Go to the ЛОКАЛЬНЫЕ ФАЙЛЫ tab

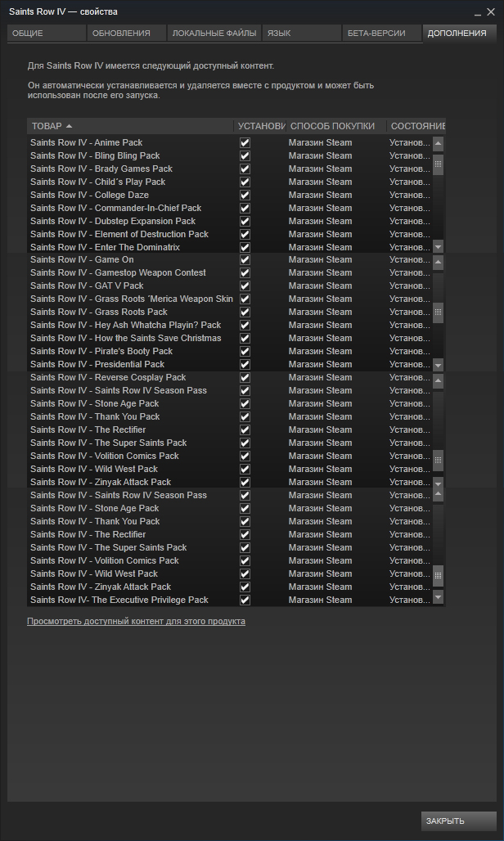pos(214,34)
